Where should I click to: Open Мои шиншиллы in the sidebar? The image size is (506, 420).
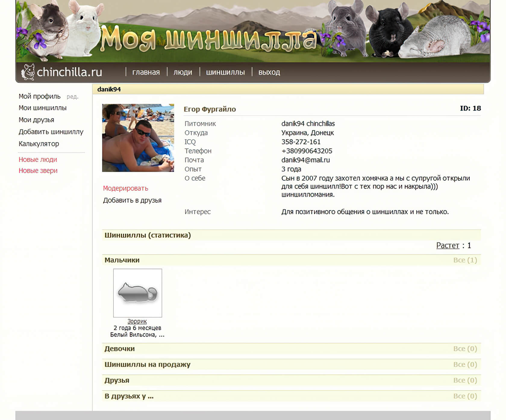[x=42, y=108]
